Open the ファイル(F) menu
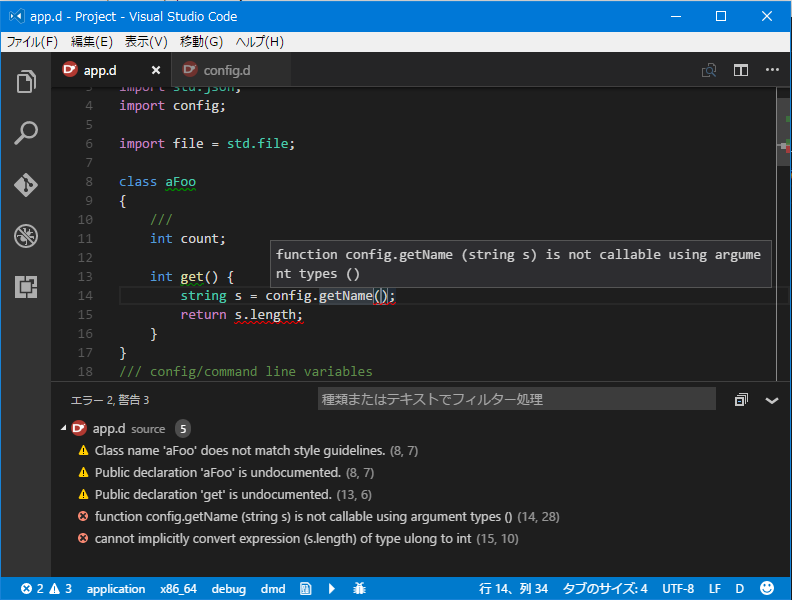 (32, 41)
